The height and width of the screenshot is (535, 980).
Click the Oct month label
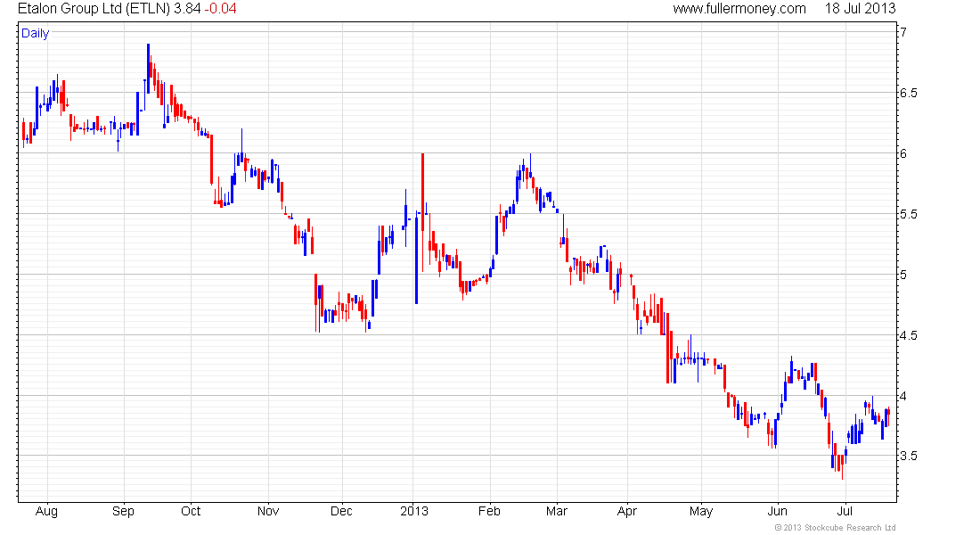tap(191, 511)
